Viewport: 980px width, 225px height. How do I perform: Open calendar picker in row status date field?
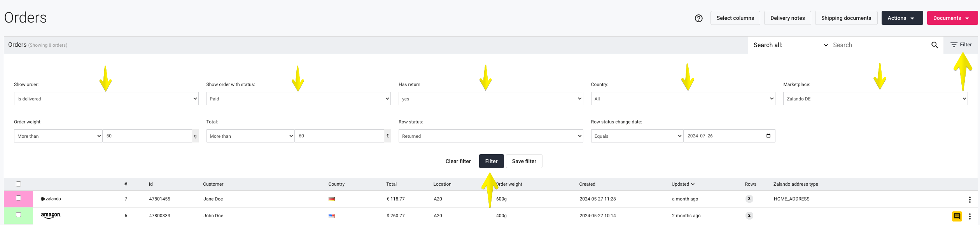tap(768, 136)
